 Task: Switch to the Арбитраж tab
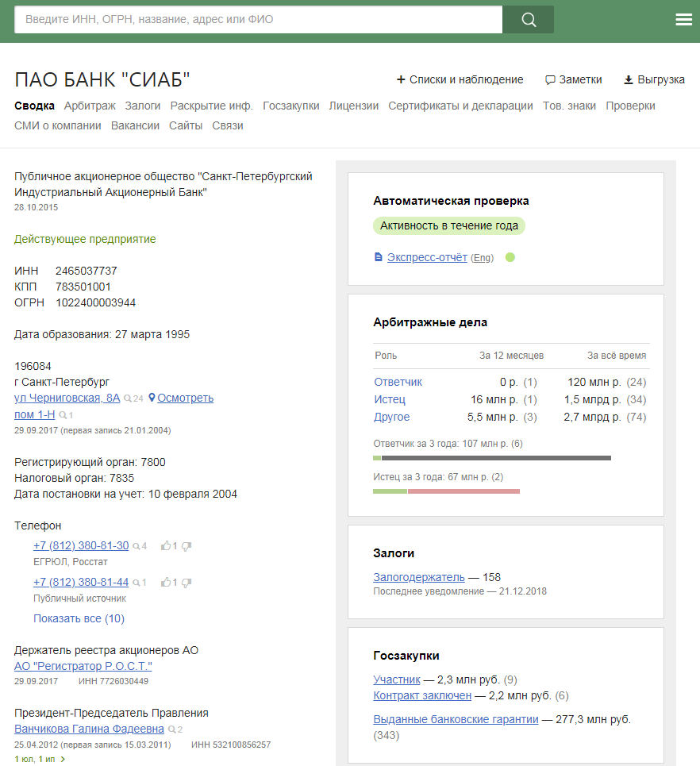point(90,106)
